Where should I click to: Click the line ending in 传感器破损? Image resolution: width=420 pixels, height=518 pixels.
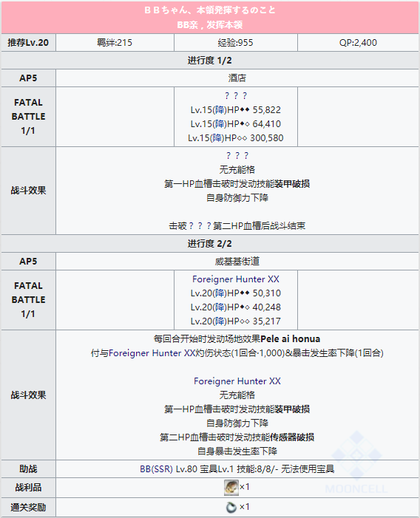coord(237,437)
